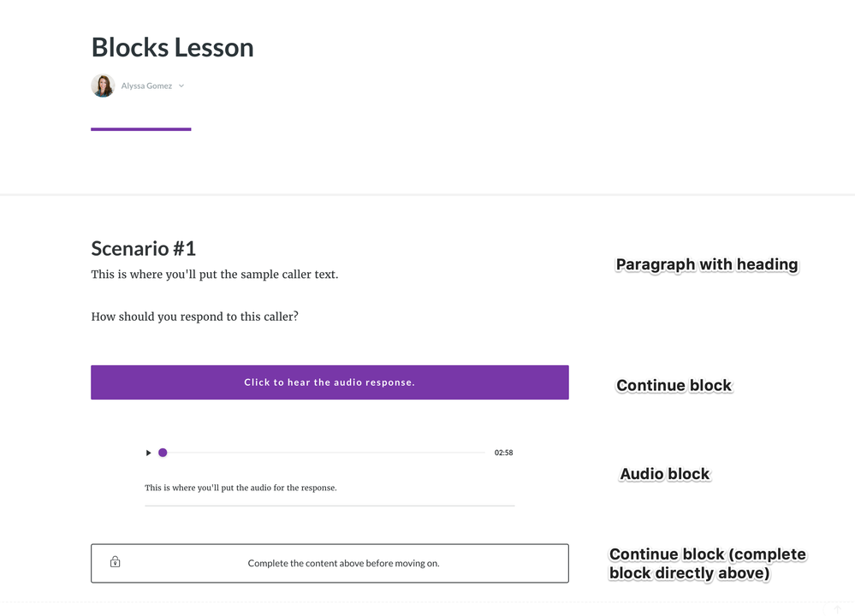Image resolution: width=855 pixels, height=616 pixels.
Task: Click the author name Alyssa Gomez
Action: tap(146, 86)
